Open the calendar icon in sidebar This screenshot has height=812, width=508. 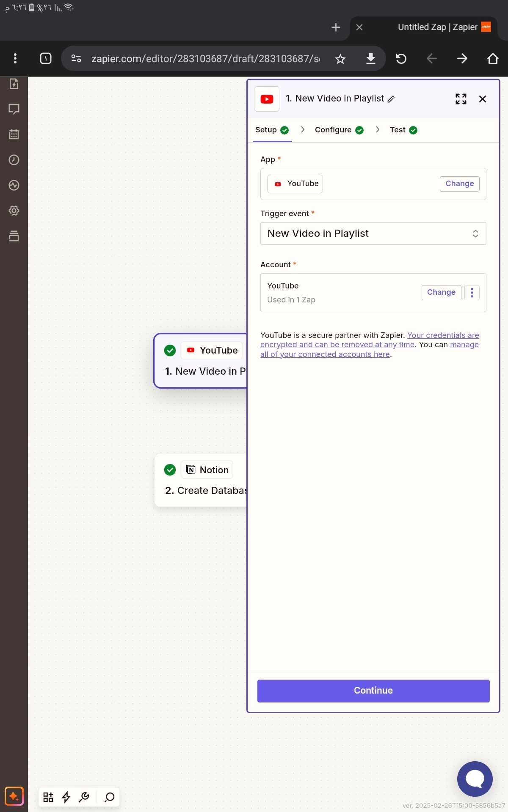point(14,134)
